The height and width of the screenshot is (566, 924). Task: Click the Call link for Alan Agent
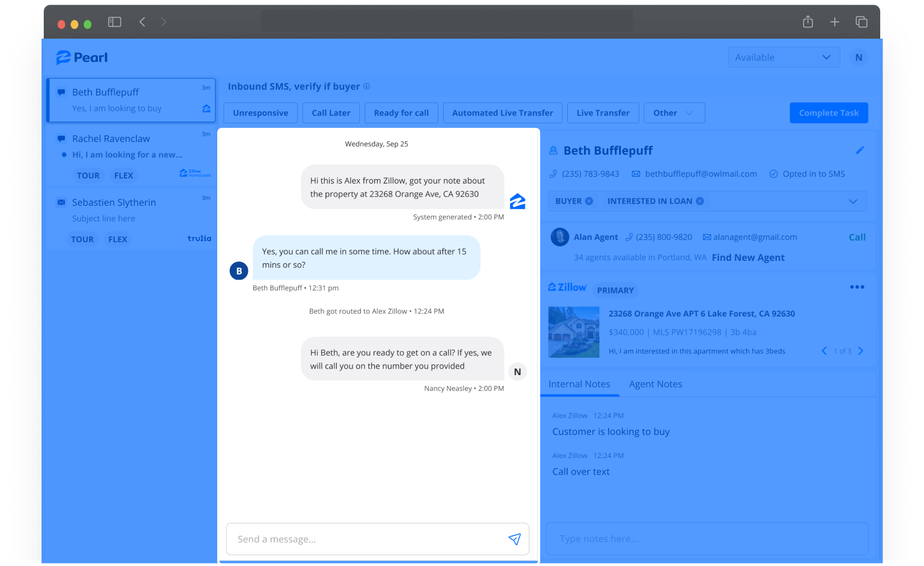pos(857,237)
